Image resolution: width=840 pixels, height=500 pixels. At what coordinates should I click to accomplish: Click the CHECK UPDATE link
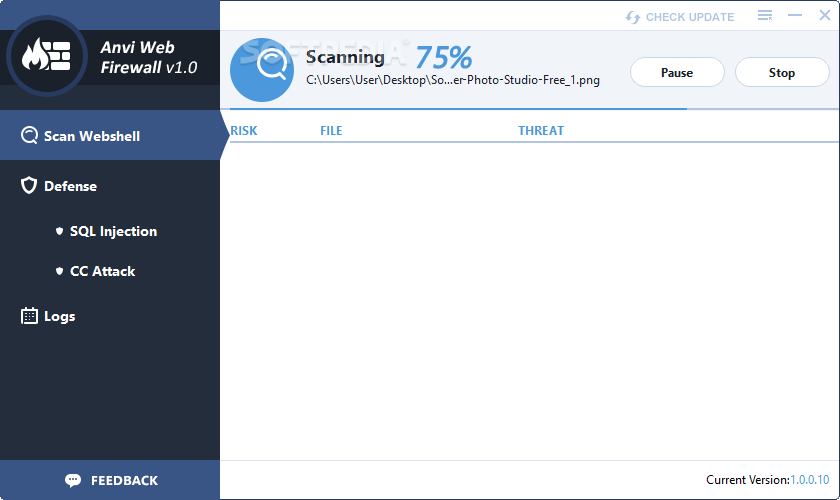click(x=689, y=17)
